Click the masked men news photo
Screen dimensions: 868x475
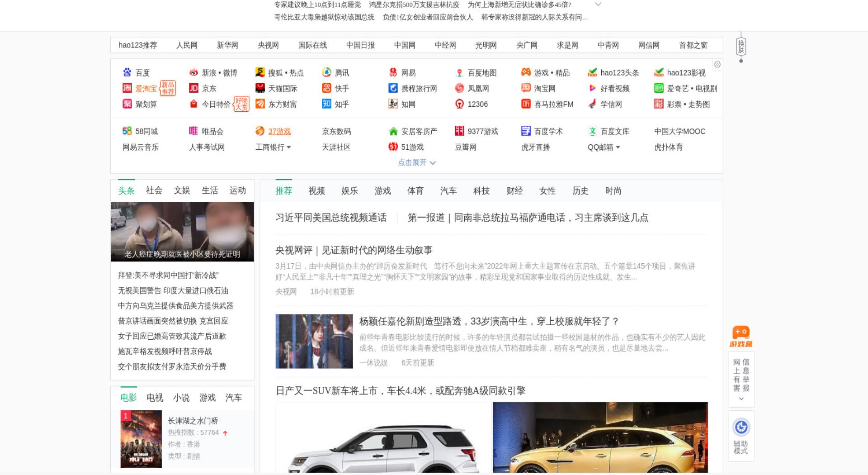click(182, 232)
